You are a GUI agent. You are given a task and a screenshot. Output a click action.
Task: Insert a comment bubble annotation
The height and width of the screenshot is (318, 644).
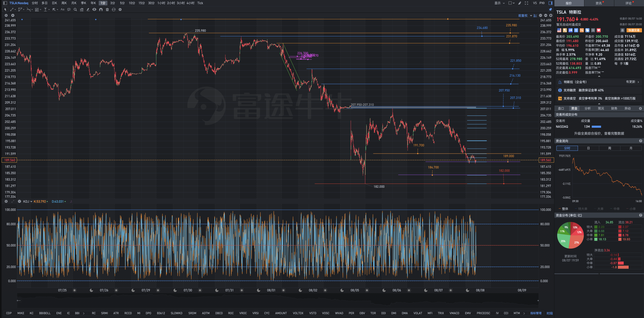click(69, 9)
